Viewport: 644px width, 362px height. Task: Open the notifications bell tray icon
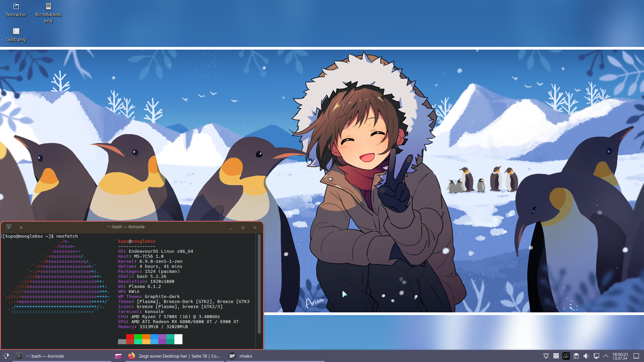(546, 356)
